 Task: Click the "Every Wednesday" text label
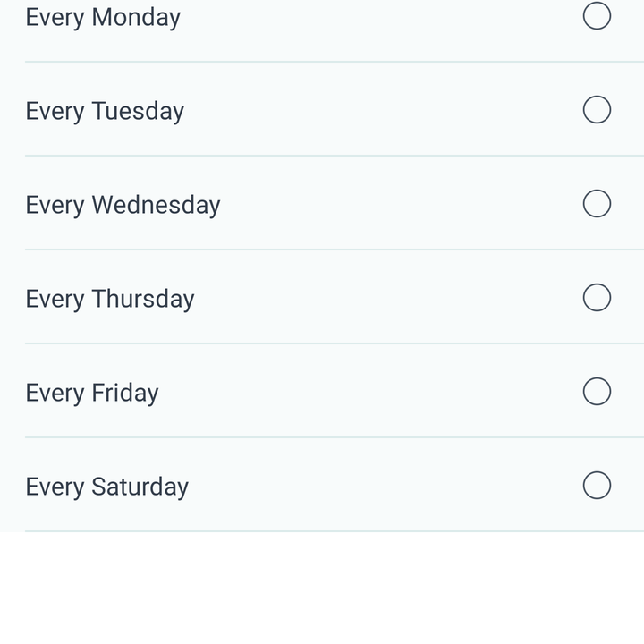coord(123,206)
